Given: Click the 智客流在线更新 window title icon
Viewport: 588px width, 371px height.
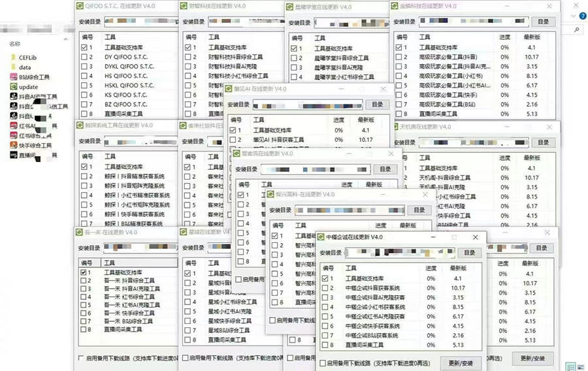Looking at the screenshot, I should (237, 153).
